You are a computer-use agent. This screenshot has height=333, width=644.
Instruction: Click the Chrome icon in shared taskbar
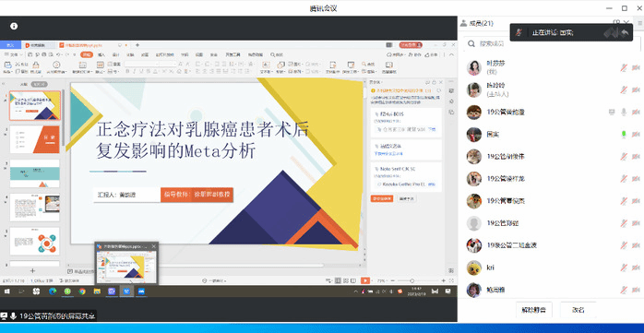[82, 291]
